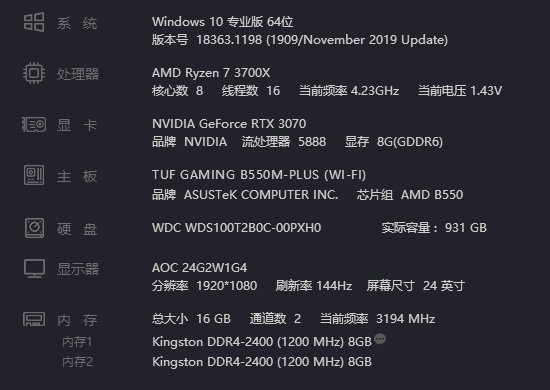This screenshot has width=550, height=390.
Task: Click the graphics card (显卡) icon
Action: pos(34,125)
